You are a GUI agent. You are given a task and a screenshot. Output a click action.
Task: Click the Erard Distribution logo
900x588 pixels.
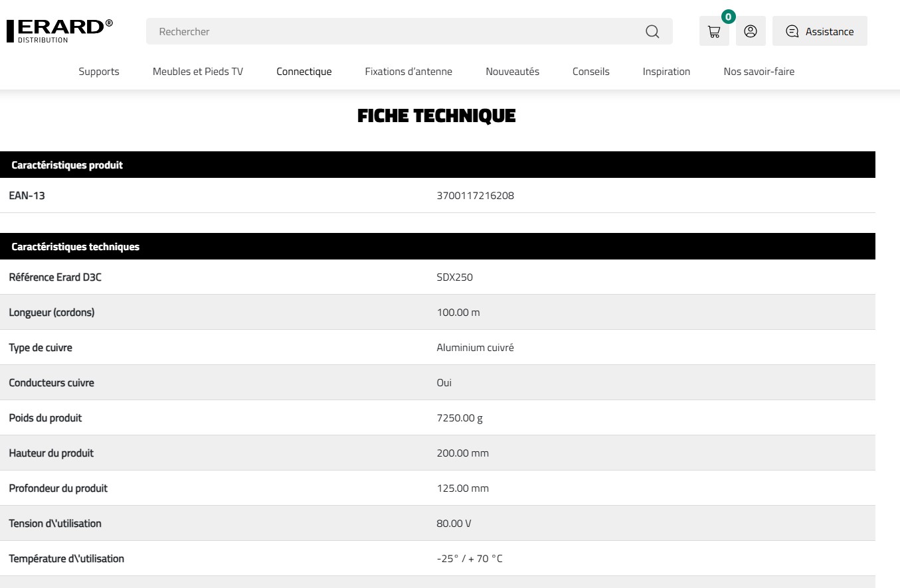(x=60, y=31)
